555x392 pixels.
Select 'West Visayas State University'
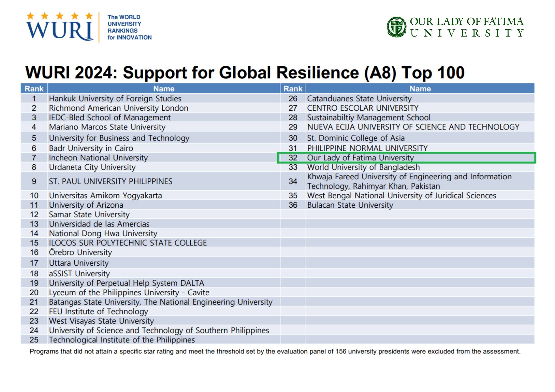(x=101, y=321)
